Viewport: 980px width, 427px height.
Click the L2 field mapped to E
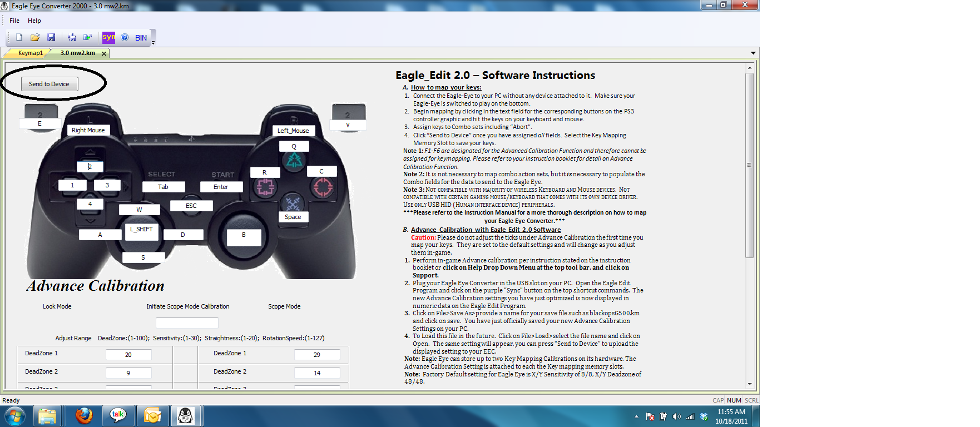[39, 123]
